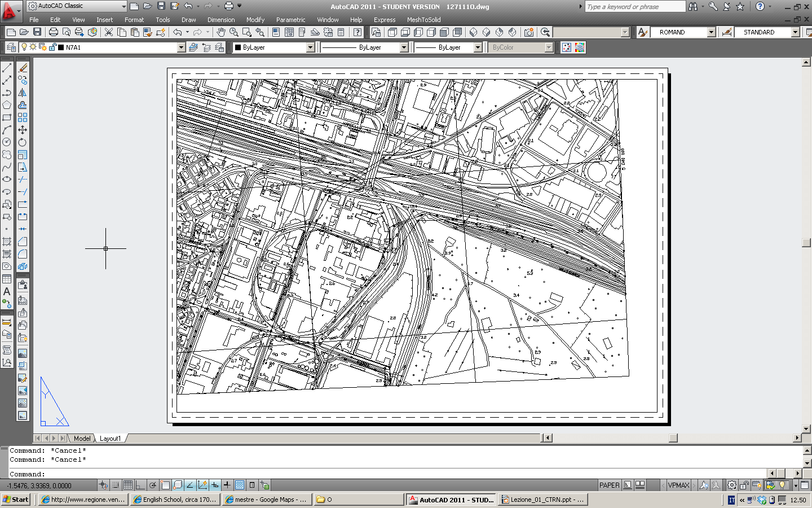Switch to the Model tab
The image size is (812, 508).
[82, 438]
